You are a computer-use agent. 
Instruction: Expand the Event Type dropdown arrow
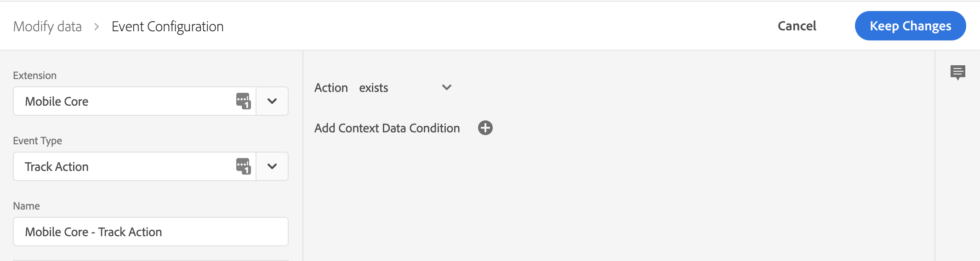pos(272,166)
